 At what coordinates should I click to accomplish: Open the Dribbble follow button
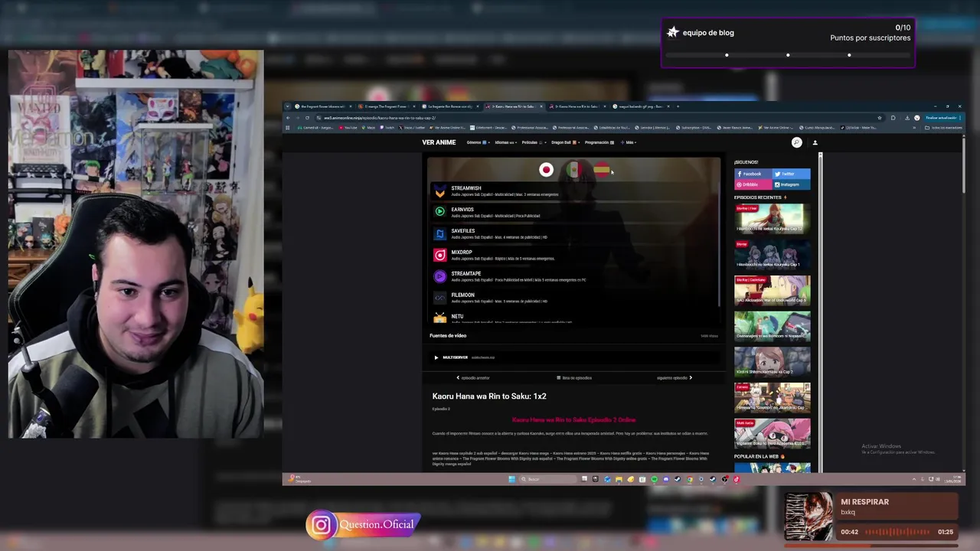753,184
